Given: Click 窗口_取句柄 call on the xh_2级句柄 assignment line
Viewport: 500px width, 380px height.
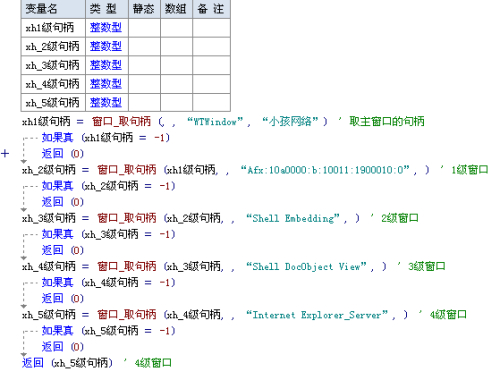Looking at the screenshot, I should pyautogui.click(x=127, y=170).
